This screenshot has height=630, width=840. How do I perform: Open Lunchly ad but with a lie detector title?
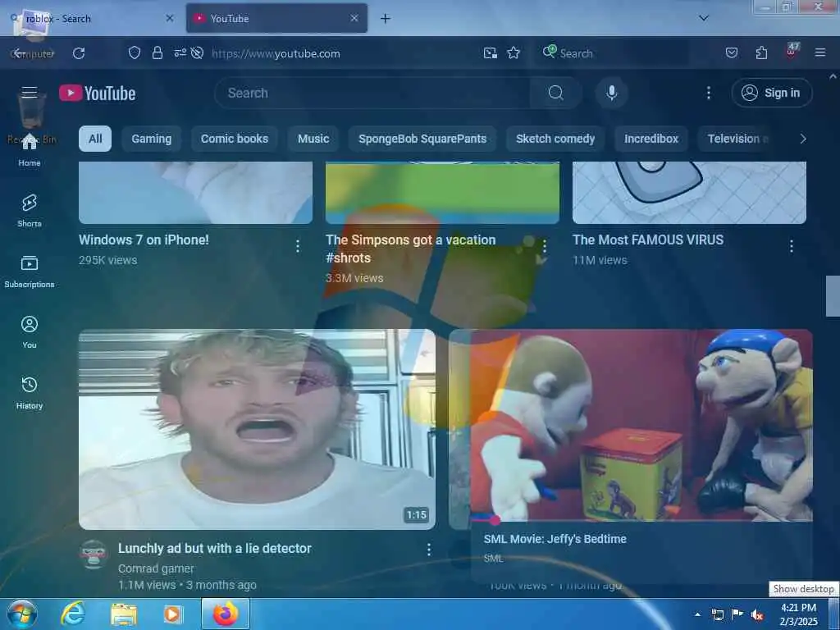pyautogui.click(x=214, y=548)
